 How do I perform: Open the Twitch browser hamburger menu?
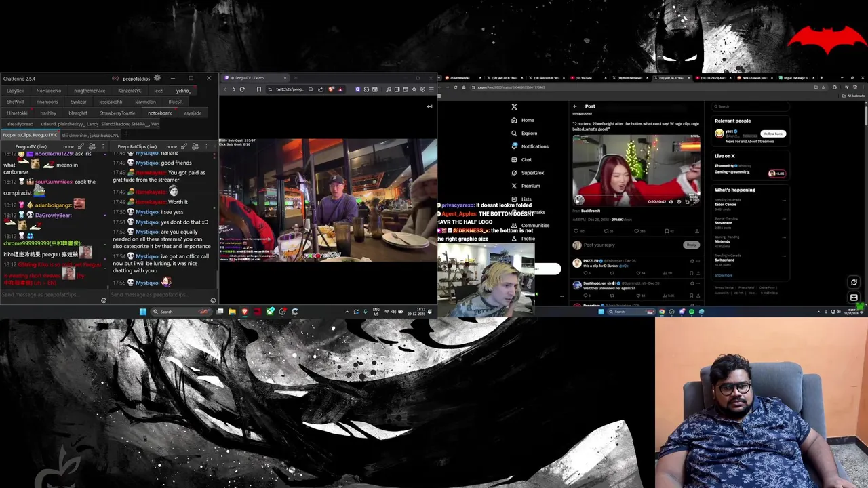point(431,89)
